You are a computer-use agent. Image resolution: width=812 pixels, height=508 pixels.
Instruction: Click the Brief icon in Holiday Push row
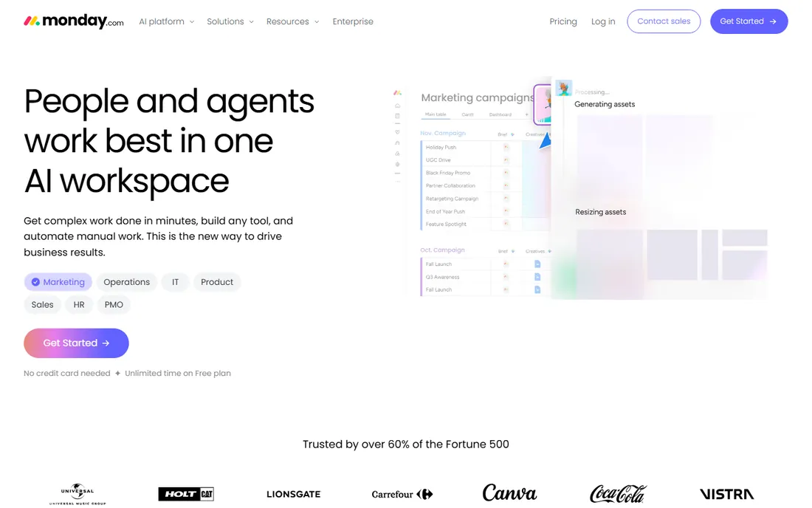pyautogui.click(x=506, y=147)
